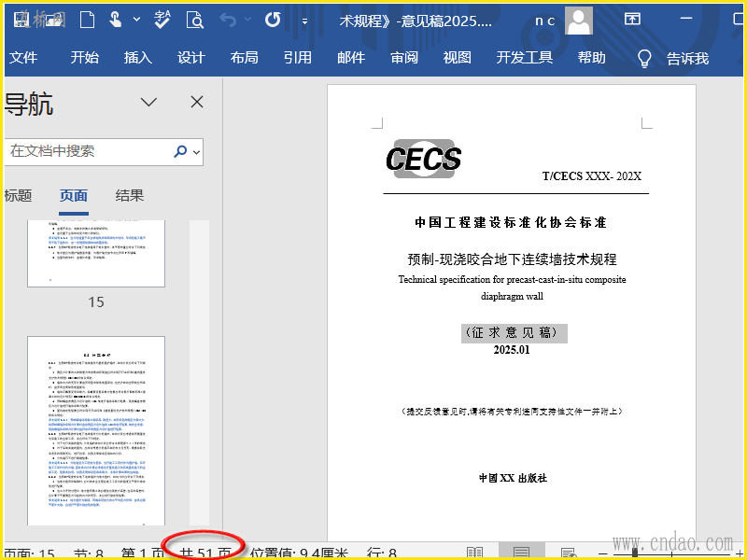Click the text "T/CECS XXX- 202X"
This screenshot has width=747, height=560.
592,176
